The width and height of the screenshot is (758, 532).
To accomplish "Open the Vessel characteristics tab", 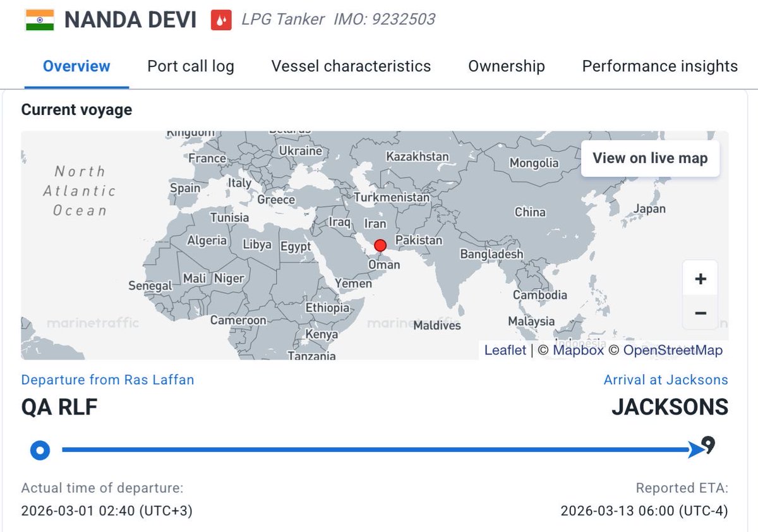I will [351, 66].
